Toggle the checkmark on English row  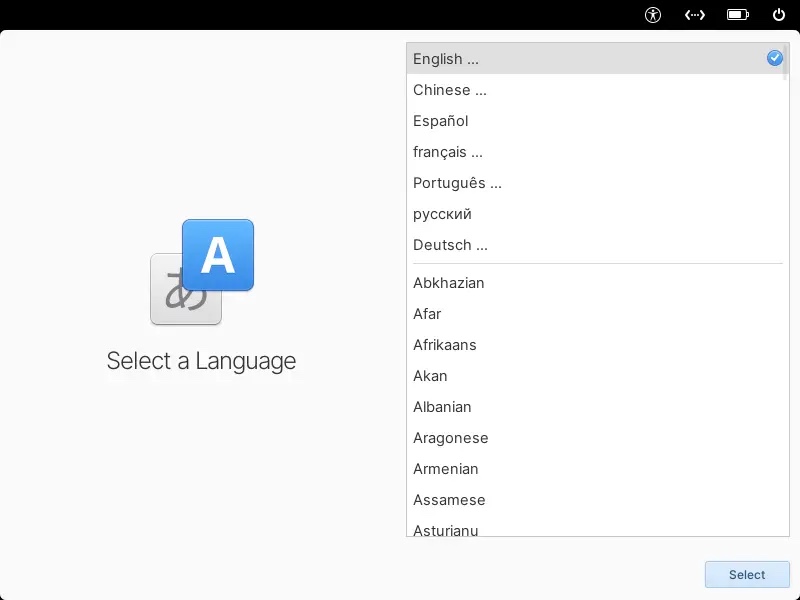[x=775, y=59]
